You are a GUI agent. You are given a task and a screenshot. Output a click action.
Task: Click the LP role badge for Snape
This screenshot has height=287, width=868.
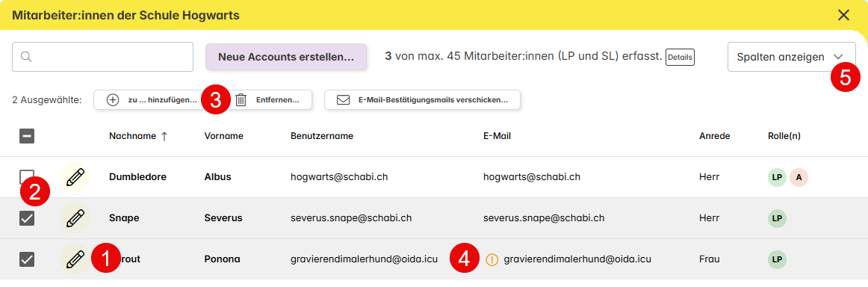(777, 218)
